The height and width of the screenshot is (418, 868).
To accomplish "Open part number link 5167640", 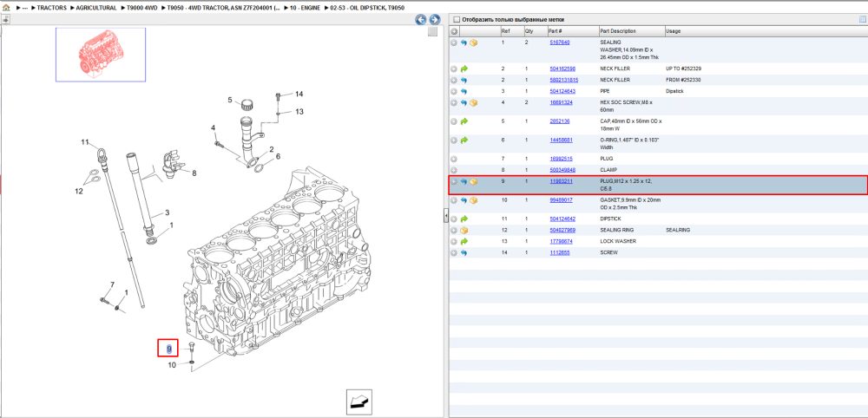I will (560, 42).
